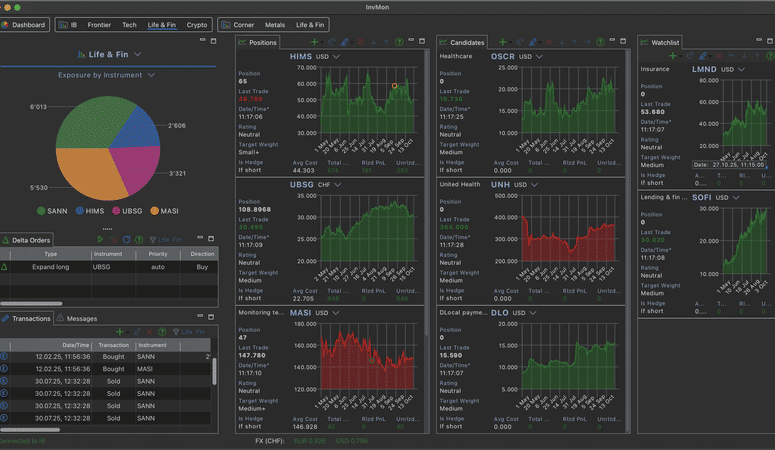Click the edit pencil icon in Positions toolbar
Image resolution: width=775 pixels, height=450 pixels.
pyautogui.click(x=344, y=43)
